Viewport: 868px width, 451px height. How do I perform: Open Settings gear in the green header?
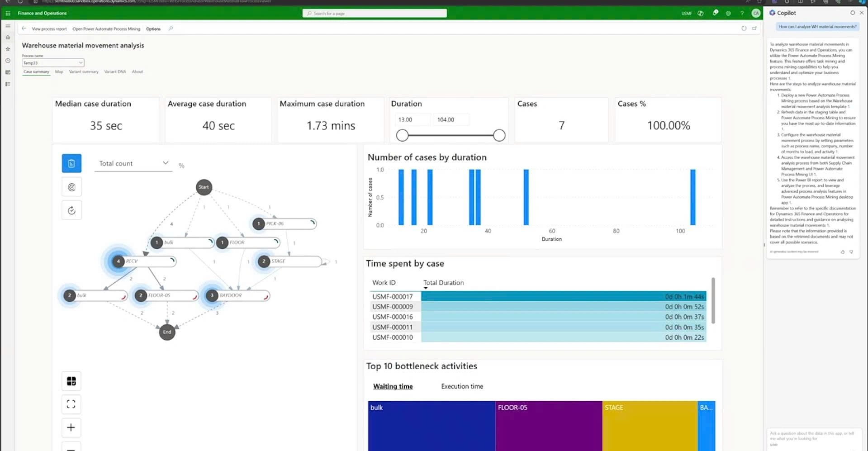pos(728,13)
